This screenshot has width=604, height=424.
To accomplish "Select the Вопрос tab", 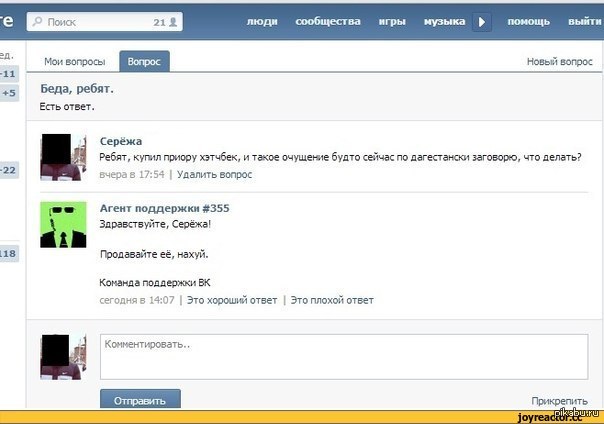I will click(x=144, y=62).
